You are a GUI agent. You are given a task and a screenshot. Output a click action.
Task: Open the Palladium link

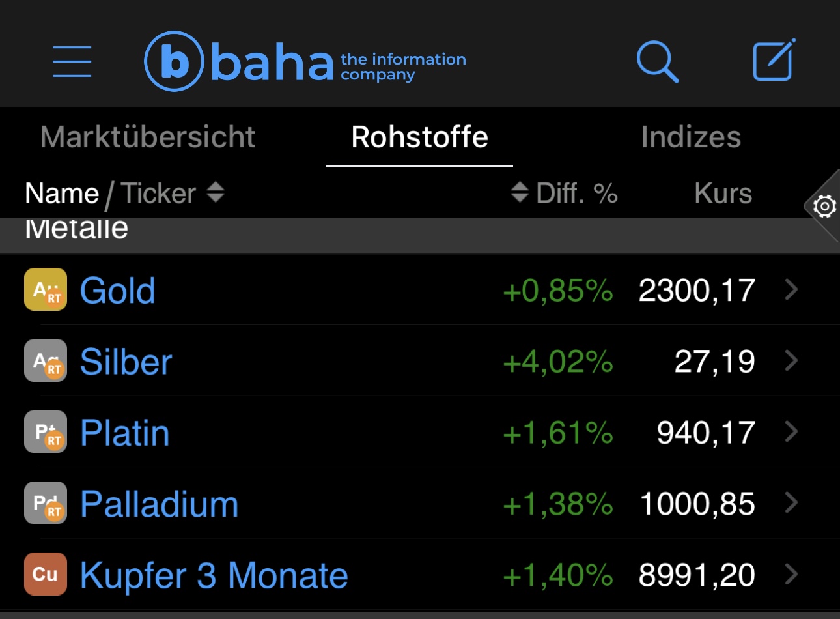click(159, 504)
